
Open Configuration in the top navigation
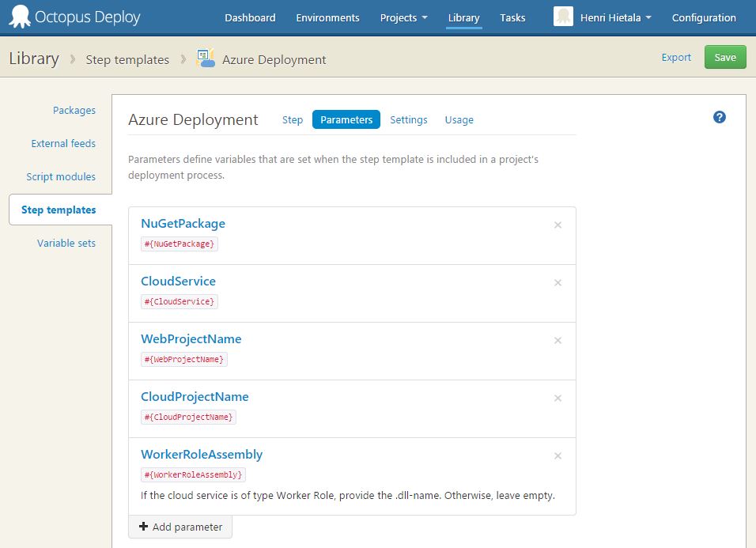point(704,18)
